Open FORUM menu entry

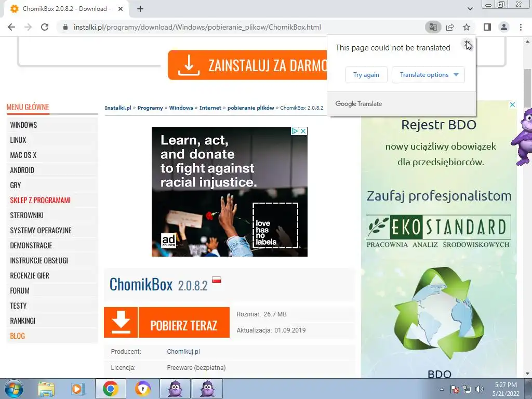(52, 291)
